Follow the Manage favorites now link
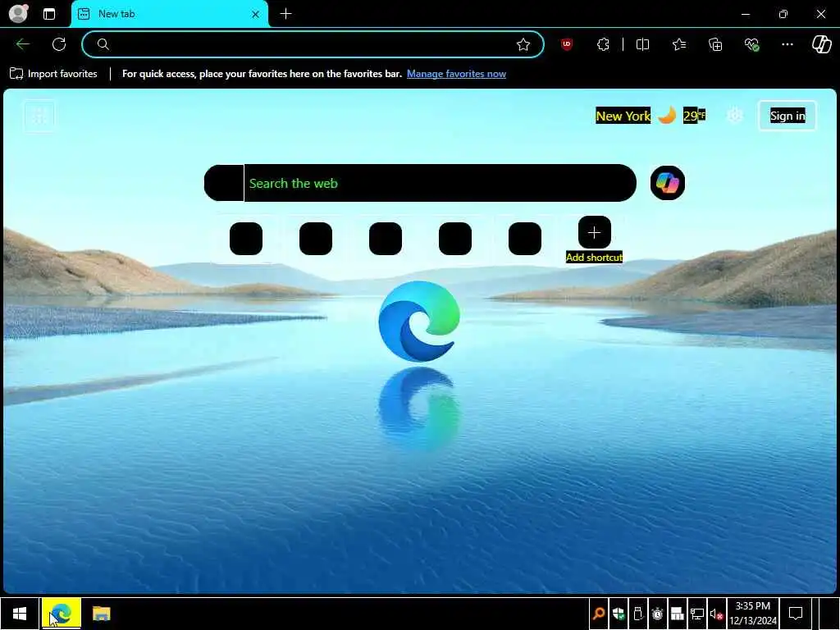 click(456, 74)
